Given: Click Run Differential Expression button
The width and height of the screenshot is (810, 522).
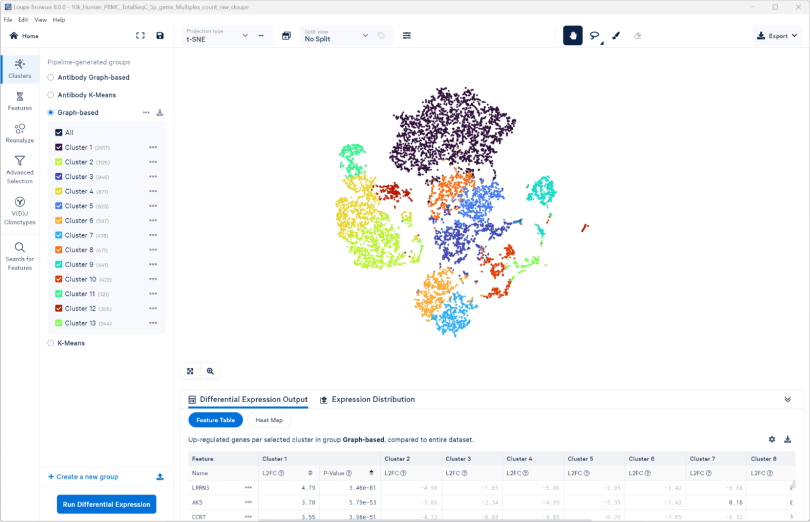Looking at the screenshot, I should click(106, 504).
